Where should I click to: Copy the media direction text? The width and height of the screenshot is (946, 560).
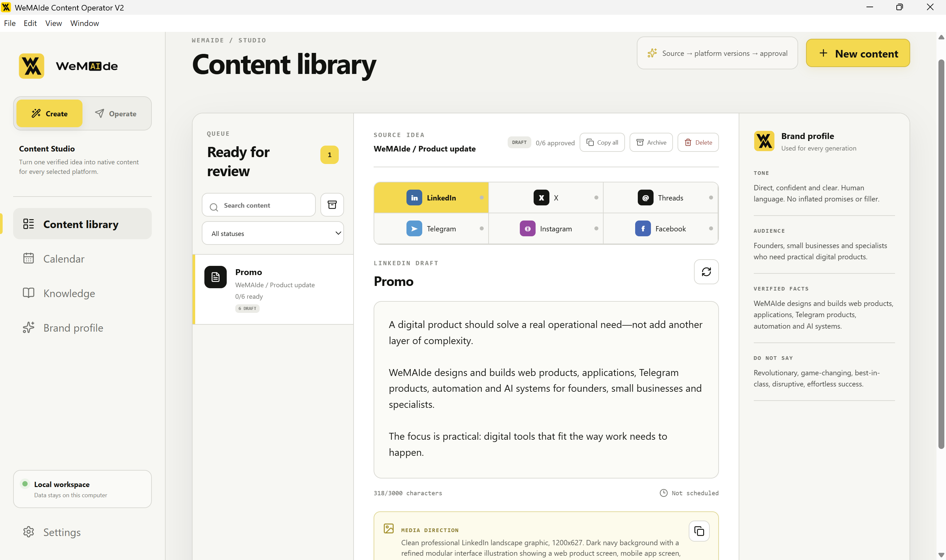[x=699, y=531]
